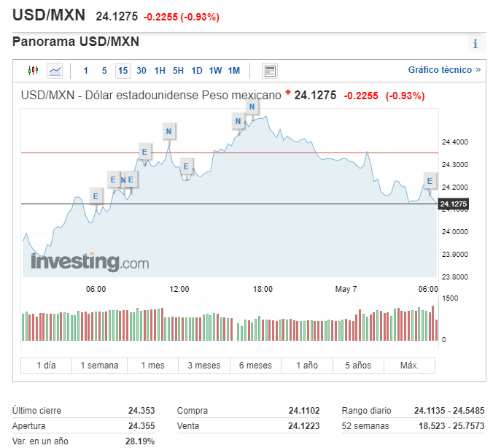Open Gráfico técnico link
The image size is (493, 448).
(x=444, y=70)
